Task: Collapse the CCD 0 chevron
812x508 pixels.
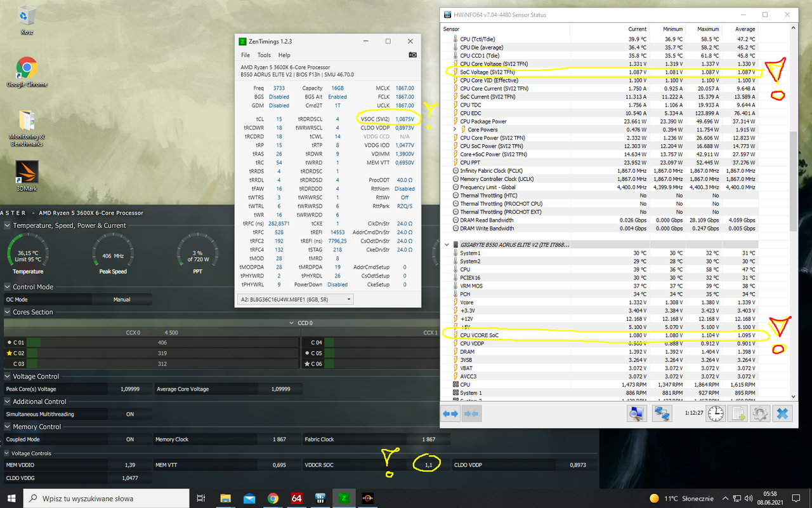Action: click(292, 323)
